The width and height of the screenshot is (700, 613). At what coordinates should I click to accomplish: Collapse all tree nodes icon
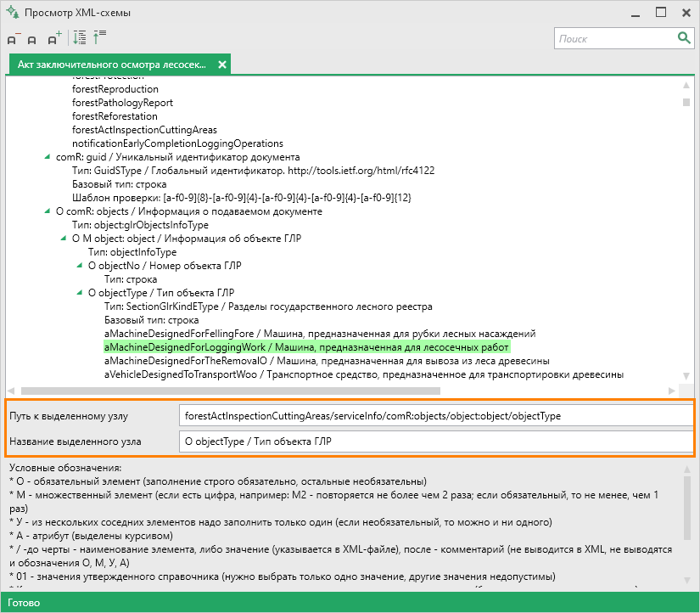pos(99,37)
